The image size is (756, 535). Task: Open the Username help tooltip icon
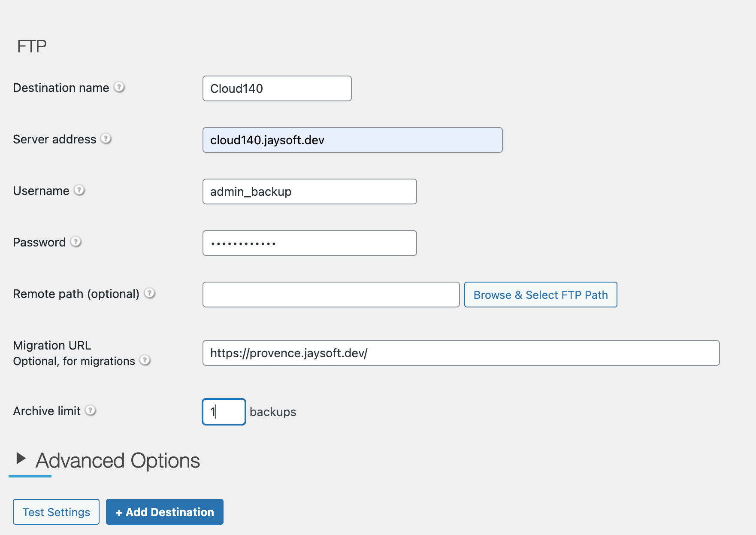[79, 190]
